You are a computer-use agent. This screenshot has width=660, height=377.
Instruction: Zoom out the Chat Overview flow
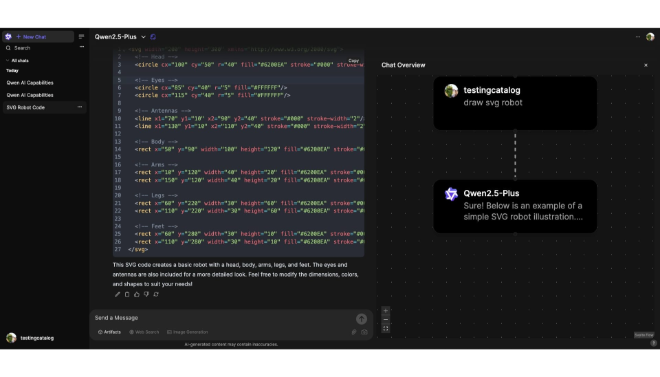[386, 320]
